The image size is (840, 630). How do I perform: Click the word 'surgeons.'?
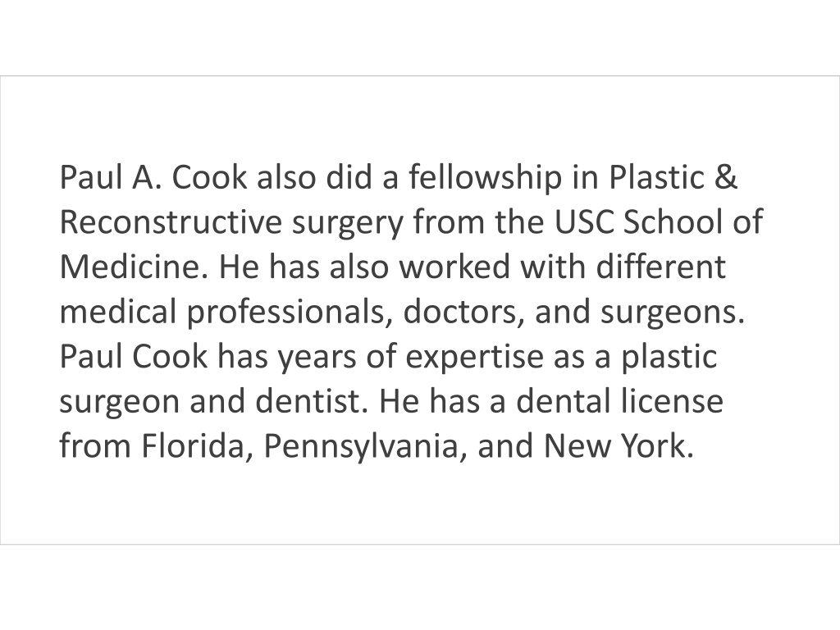pos(673,313)
